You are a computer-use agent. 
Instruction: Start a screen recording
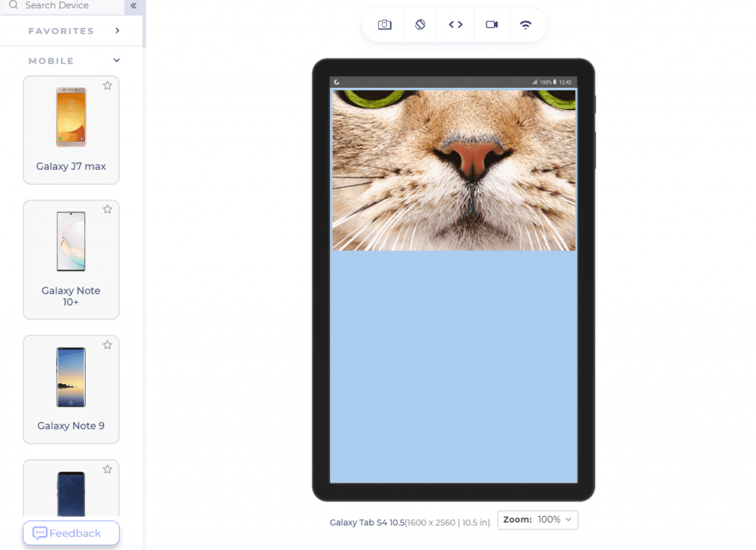click(x=492, y=24)
